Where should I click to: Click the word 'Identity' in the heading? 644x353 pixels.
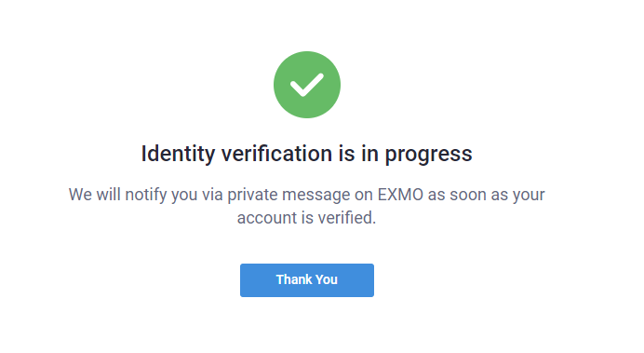pos(178,155)
